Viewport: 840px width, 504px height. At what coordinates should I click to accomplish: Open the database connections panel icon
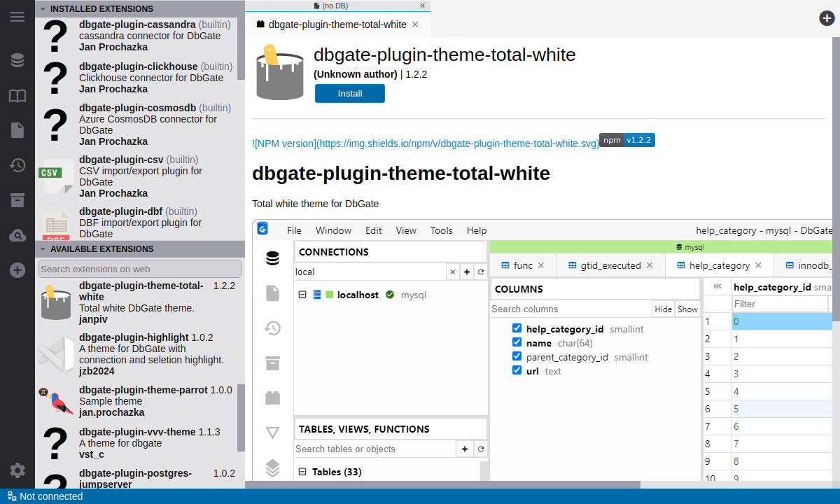17,60
